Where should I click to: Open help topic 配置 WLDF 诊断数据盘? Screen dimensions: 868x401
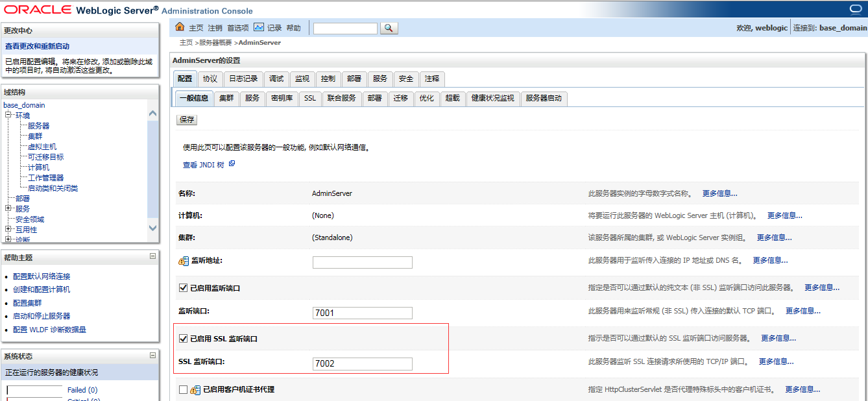coord(49,330)
